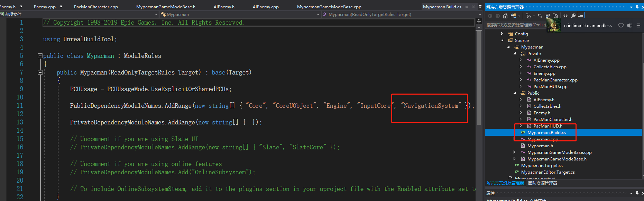Collapse the Private folder
Screen dimensions: 644x201
pos(515,54)
